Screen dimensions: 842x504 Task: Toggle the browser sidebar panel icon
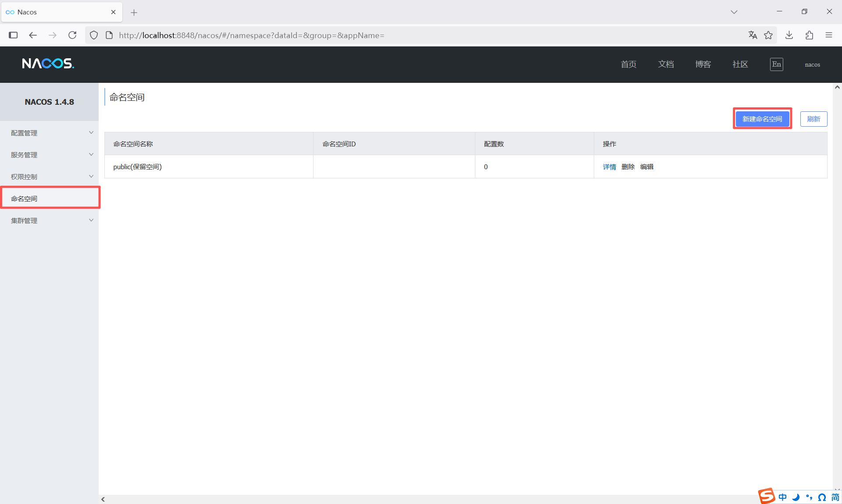coord(13,35)
